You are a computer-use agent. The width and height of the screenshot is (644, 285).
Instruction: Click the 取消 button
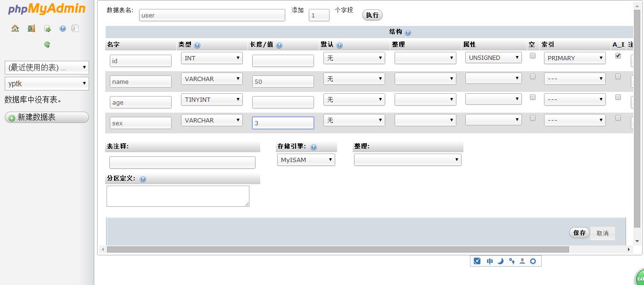[603, 233]
